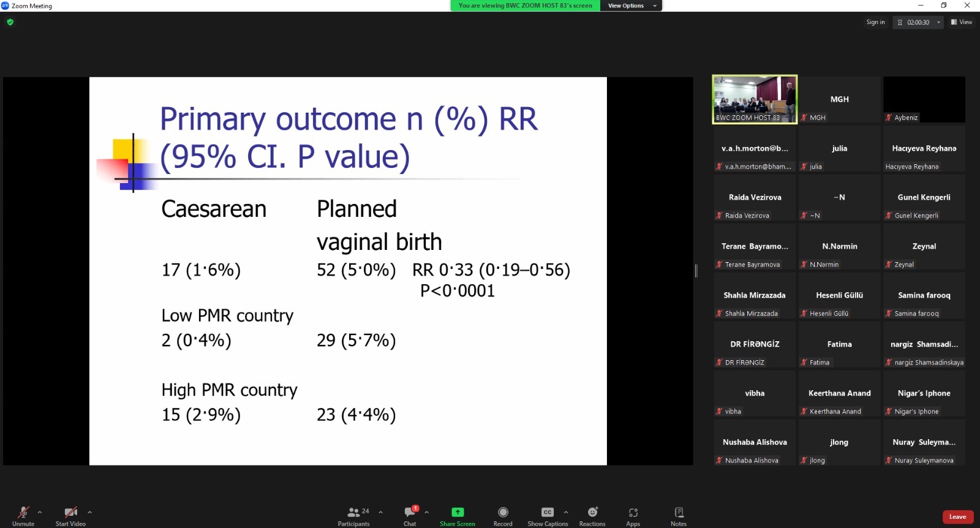Open the Chat panel

410,516
